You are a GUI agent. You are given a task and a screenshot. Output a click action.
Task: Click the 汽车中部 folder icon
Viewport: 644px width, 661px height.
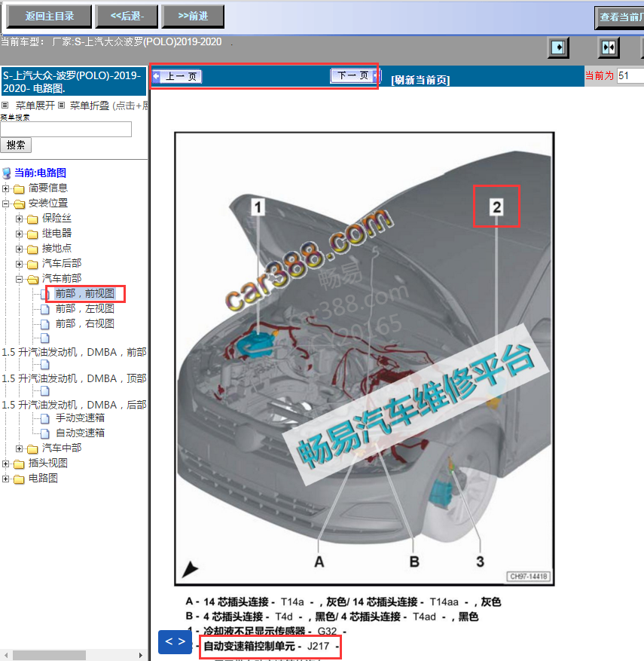coord(32,449)
